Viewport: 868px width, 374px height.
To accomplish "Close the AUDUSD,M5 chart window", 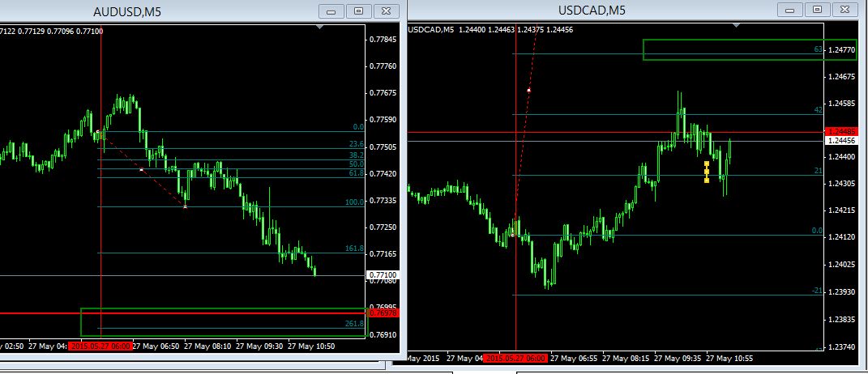I will (389, 11).
